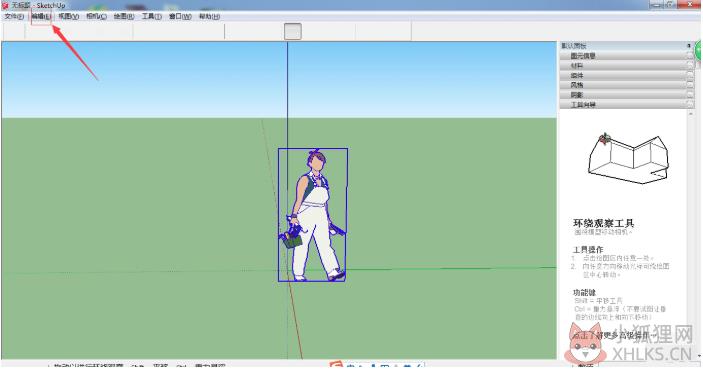Open the 窗口(W) Window menu
Screen dimensions: 703x370
click(x=180, y=17)
